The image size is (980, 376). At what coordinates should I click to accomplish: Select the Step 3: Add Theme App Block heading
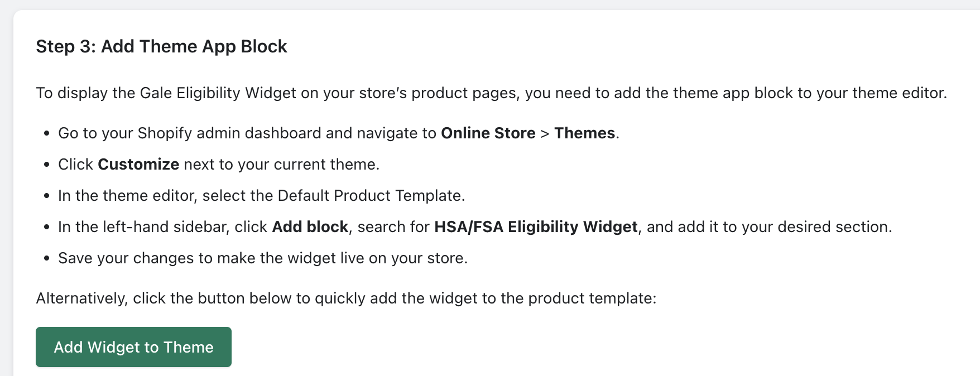click(161, 46)
